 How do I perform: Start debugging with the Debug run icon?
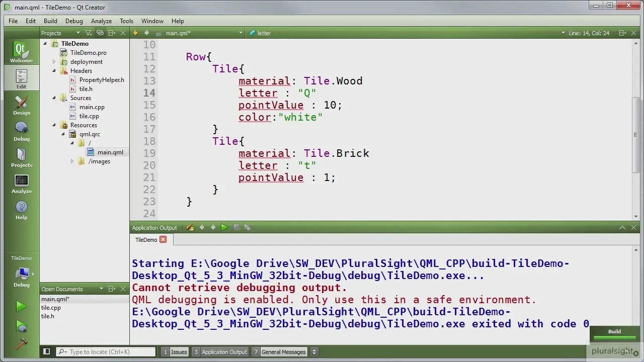[21, 326]
